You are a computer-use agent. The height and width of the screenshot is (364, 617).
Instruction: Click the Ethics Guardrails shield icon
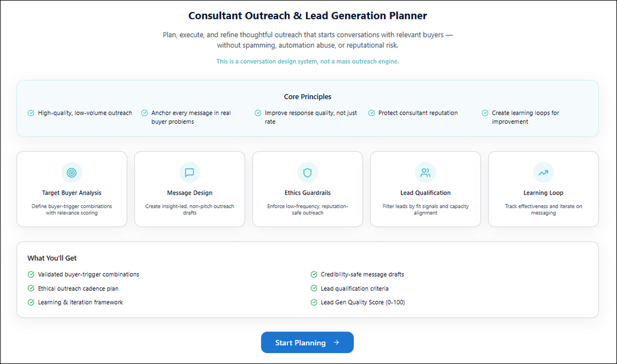pos(307,172)
